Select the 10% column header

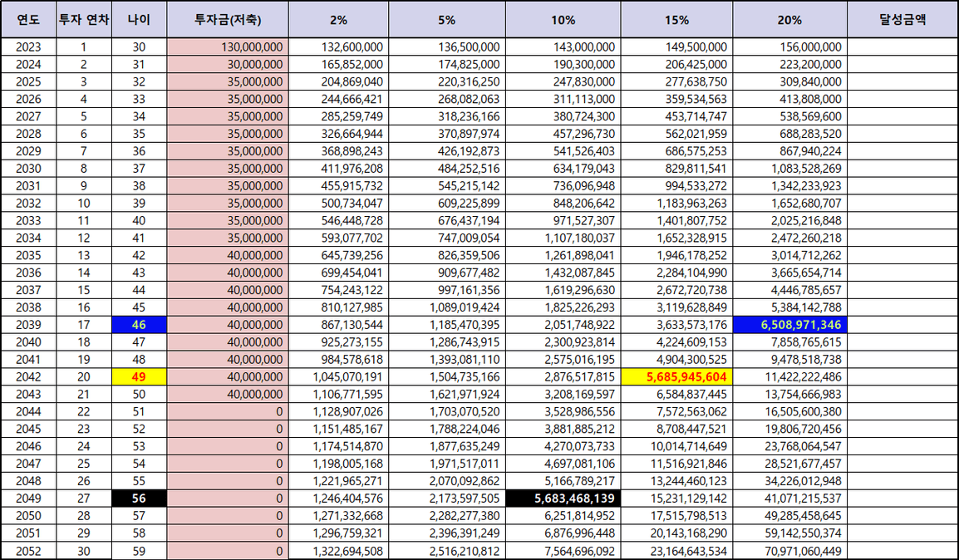pos(562,19)
